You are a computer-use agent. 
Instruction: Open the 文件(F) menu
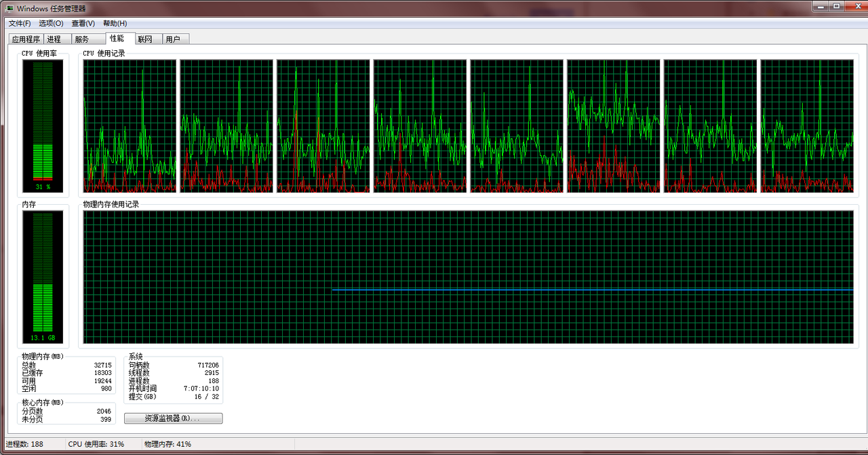coord(20,23)
